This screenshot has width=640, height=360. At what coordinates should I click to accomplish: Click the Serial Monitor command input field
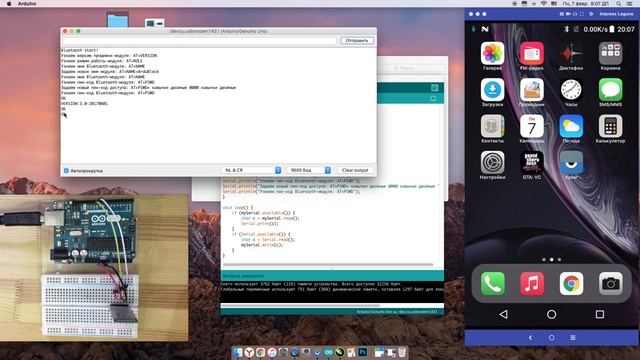point(199,40)
